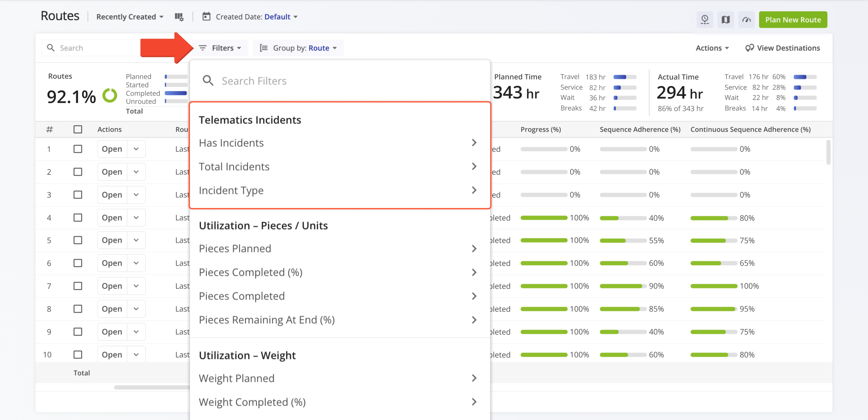
Task: Open route in row 10 with Open button
Action: click(112, 355)
